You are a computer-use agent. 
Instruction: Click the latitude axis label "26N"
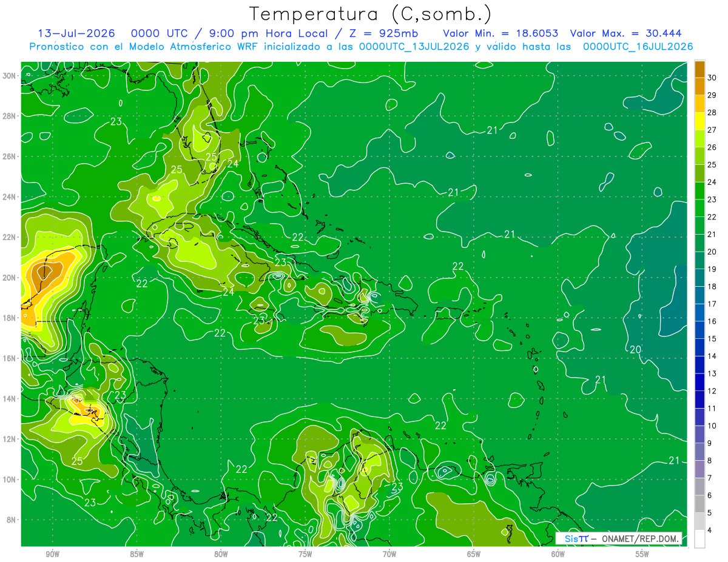pos(10,156)
